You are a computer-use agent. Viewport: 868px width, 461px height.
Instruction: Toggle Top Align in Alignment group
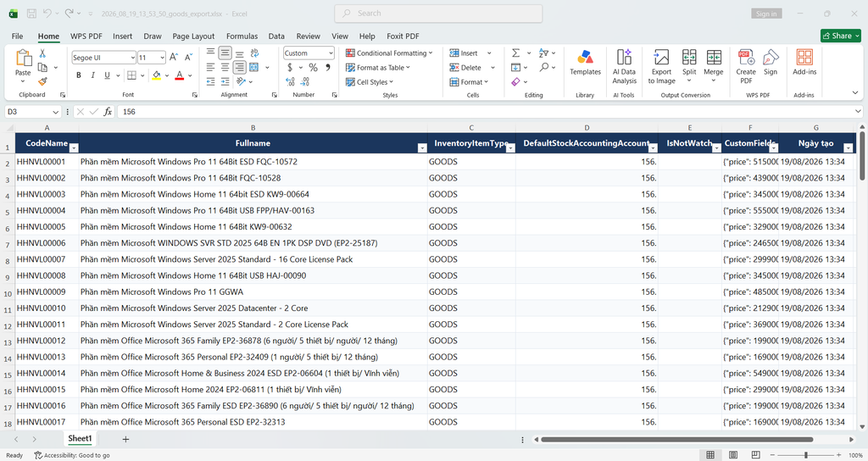[210, 53]
